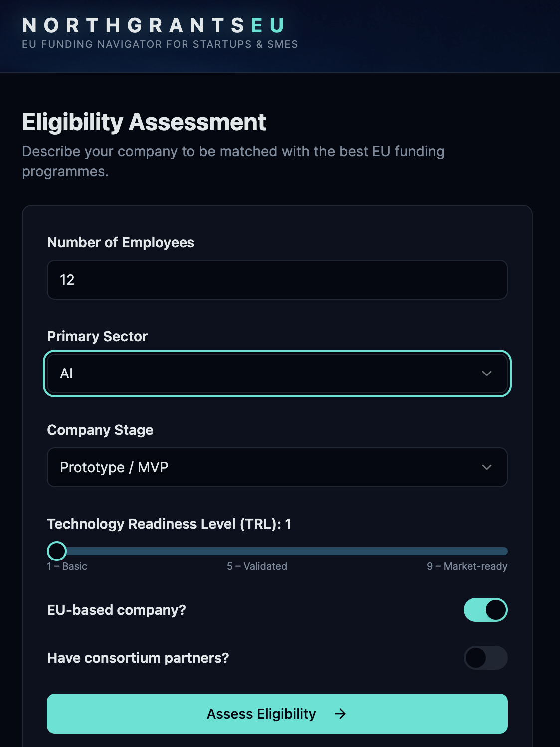Click the 'Have consortium partners?' label text
This screenshot has width=560, height=747.
(138, 658)
